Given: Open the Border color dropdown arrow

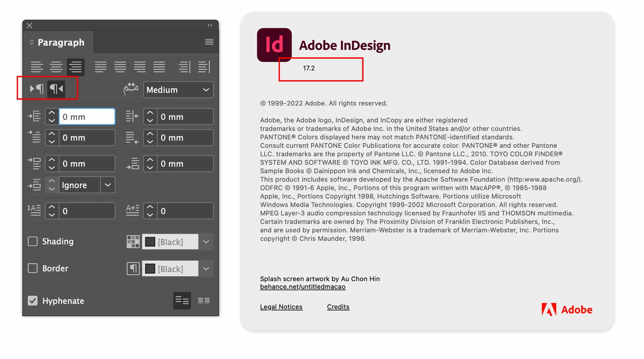Looking at the screenshot, I should 206,268.
